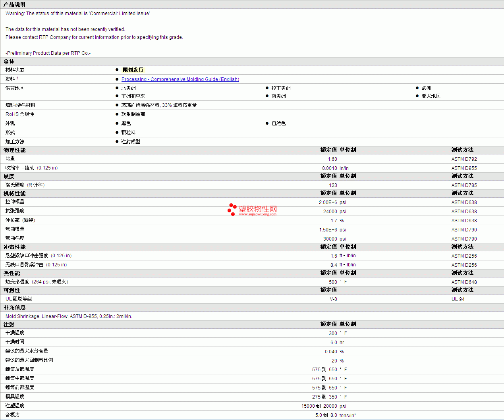This screenshot has width=504, height=420.
Task: Click max regrind ratio value 20
Action: [x=334, y=361]
